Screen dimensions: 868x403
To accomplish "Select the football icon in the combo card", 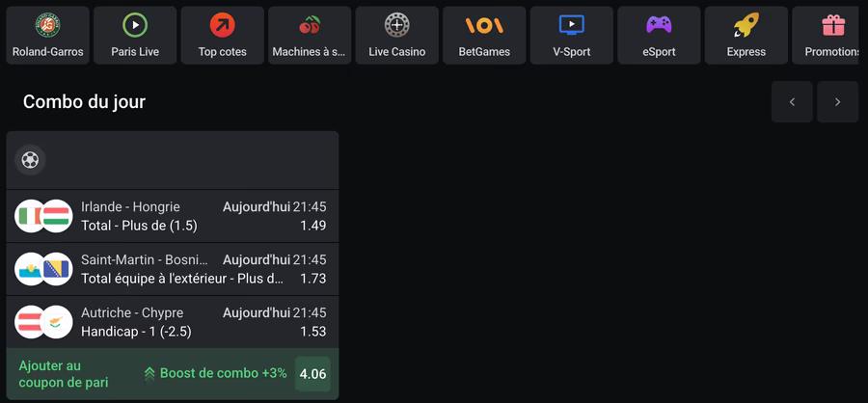I will pyautogui.click(x=30, y=161).
